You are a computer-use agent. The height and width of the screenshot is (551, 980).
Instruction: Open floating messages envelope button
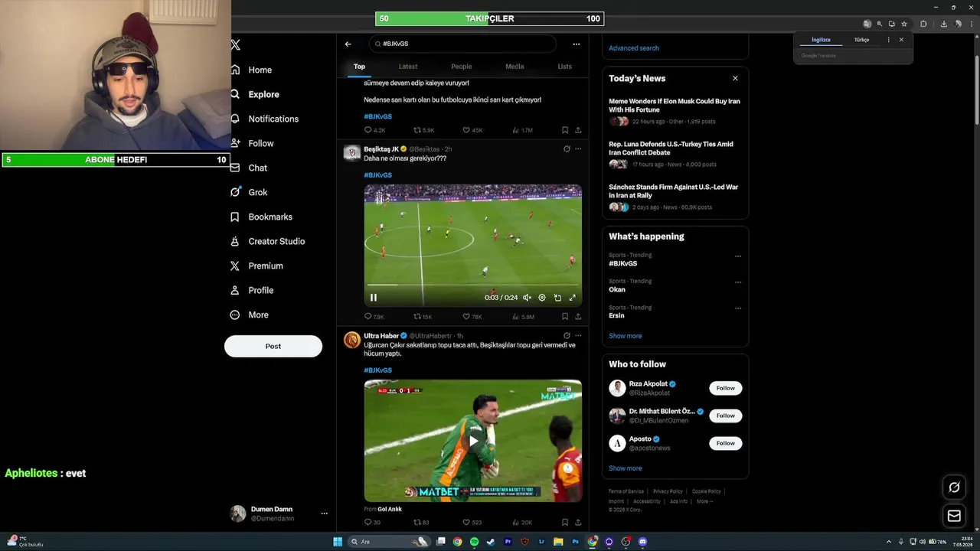[954, 516]
